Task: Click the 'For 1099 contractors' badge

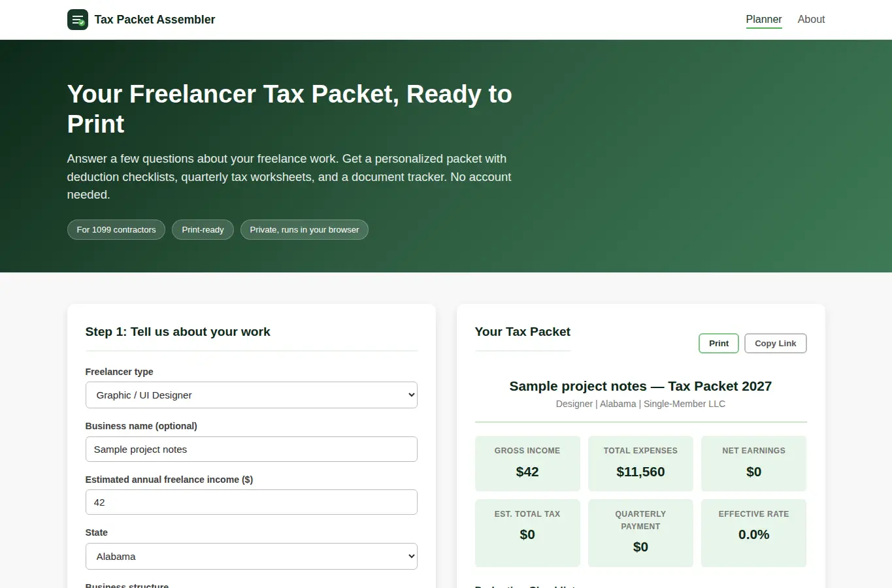Action: tap(116, 230)
